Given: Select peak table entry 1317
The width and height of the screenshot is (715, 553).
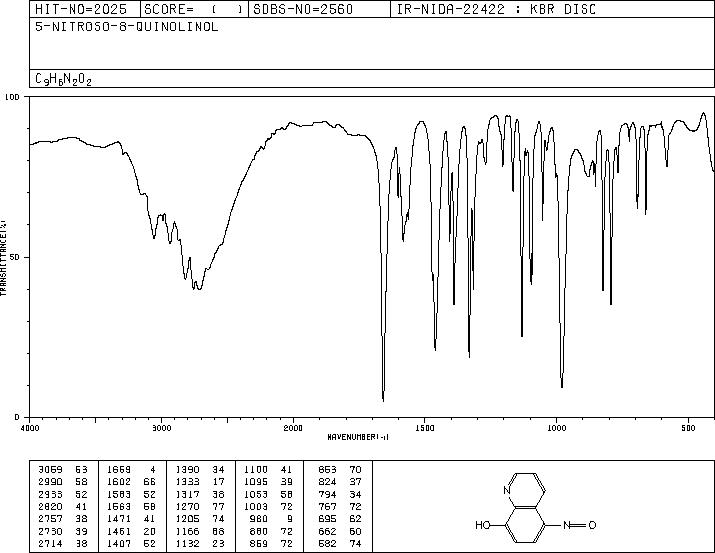Looking at the screenshot, I should 200,494.
